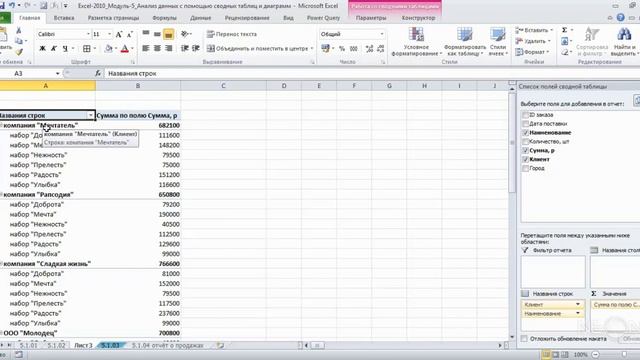640x360 pixels.
Task: Toggle italic formatting button К
Action: tap(53, 49)
